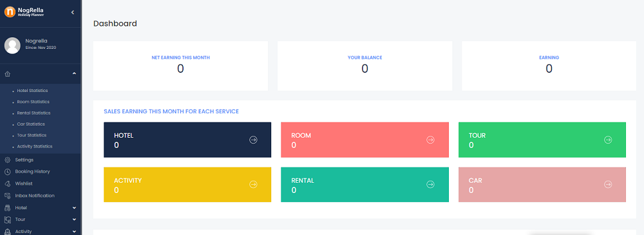Click the arrow icon on ROOM card

(430, 140)
